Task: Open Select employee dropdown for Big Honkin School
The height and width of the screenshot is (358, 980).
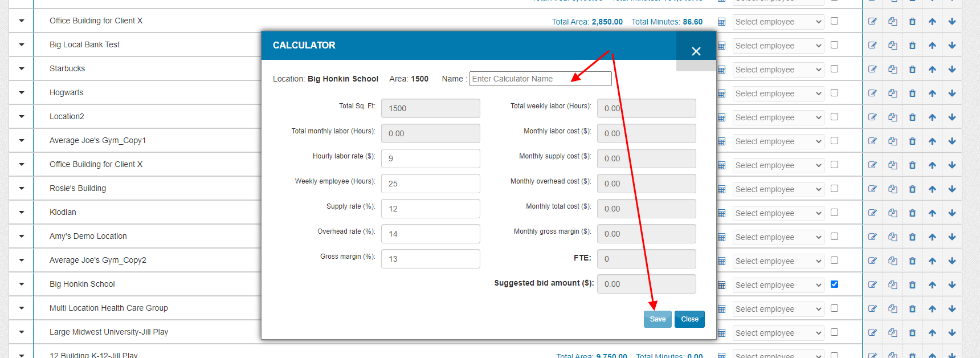Action: click(778, 285)
